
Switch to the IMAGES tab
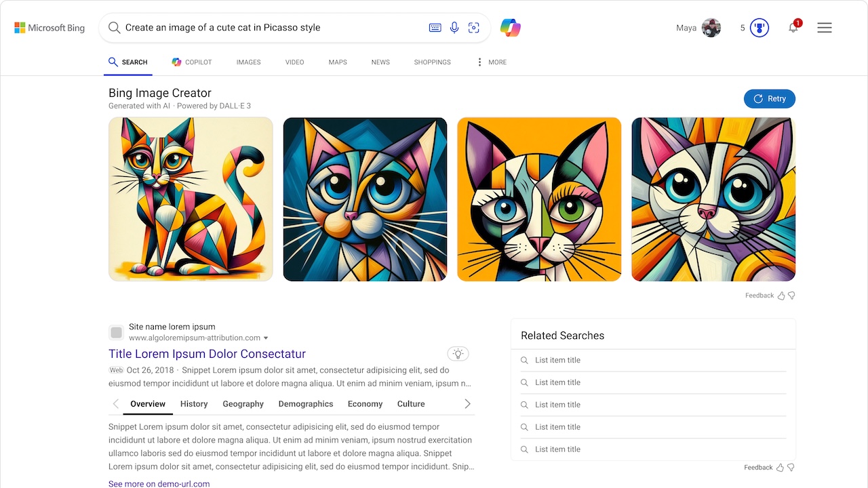[x=248, y=62]
